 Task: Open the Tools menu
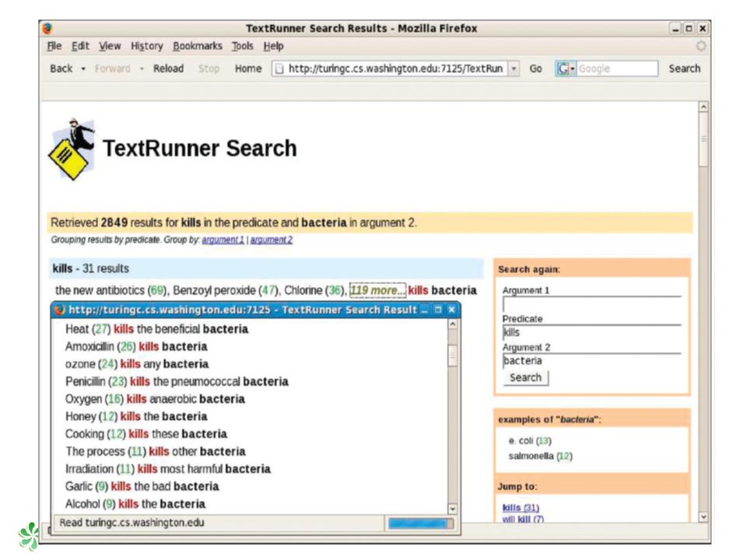[243, 46]
